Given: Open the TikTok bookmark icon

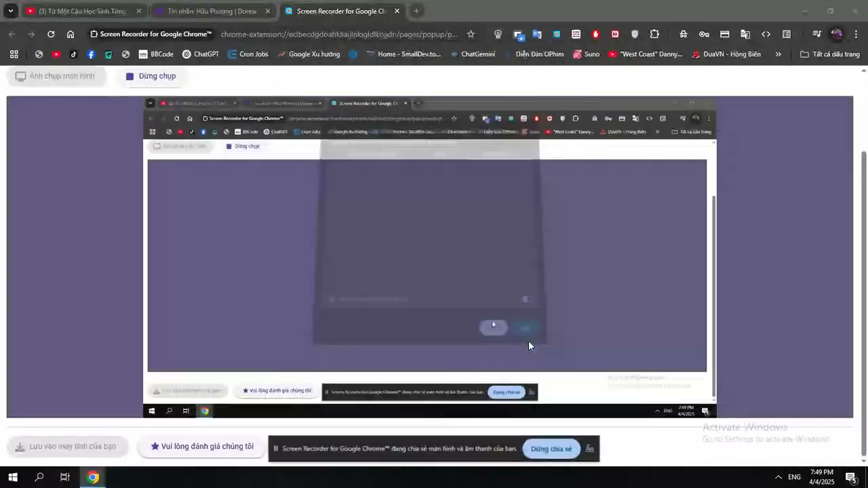Looking at the screenshot, I should [74, 54].
